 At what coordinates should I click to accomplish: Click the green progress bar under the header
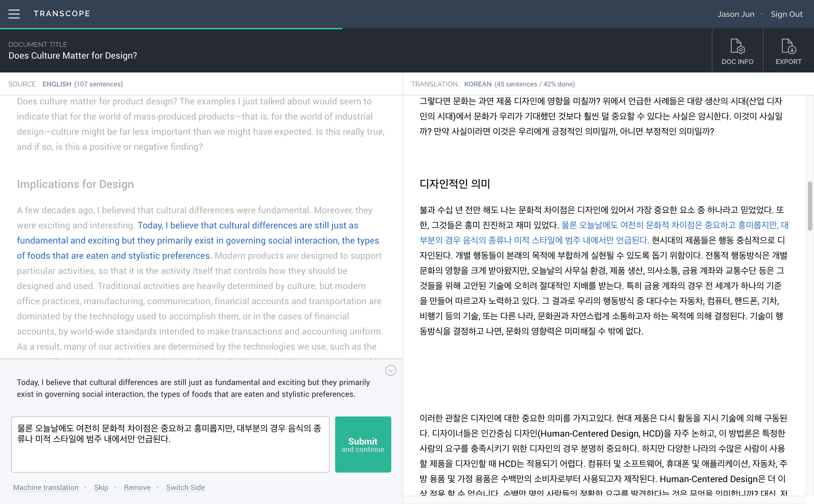tap(171, 29)
